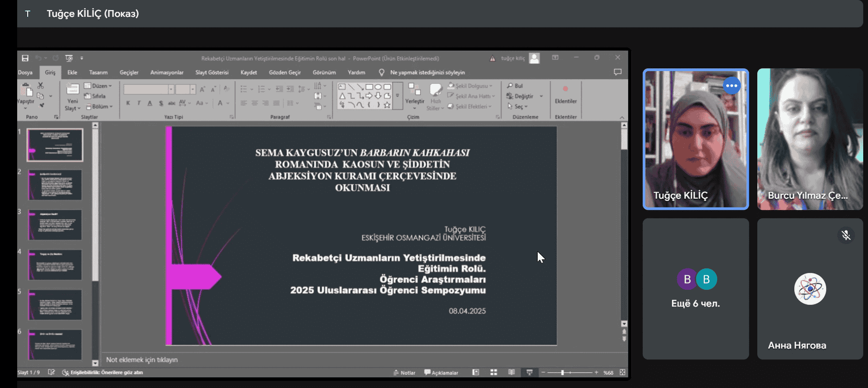Click the Save icon in quick access toolbar
This screenshot has width=868, height=388.
click(x=25, y=58)
